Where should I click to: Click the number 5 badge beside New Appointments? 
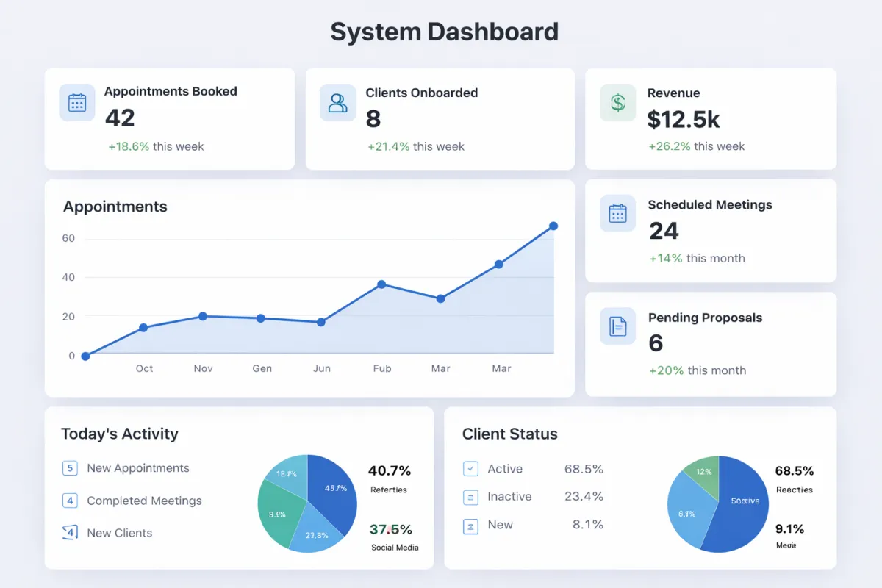click(x=70, y=468)
